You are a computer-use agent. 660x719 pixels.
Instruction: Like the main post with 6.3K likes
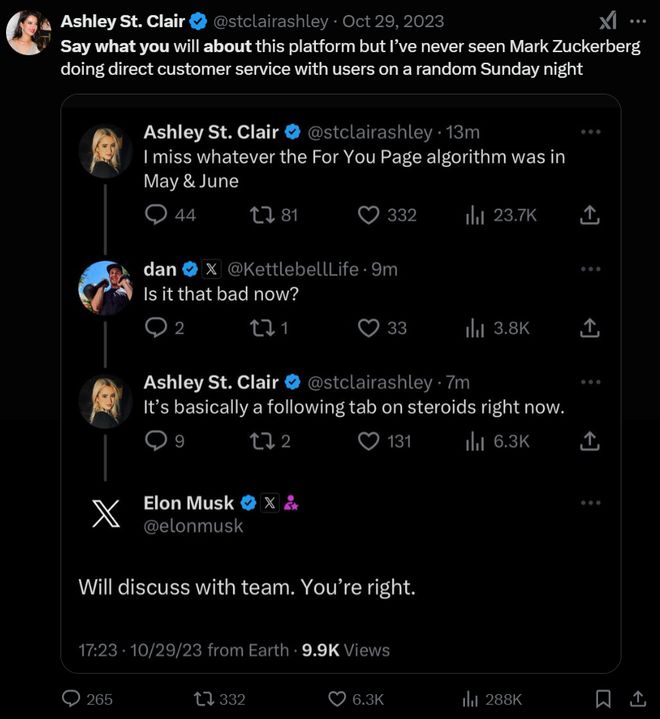[x=340, y=699]
